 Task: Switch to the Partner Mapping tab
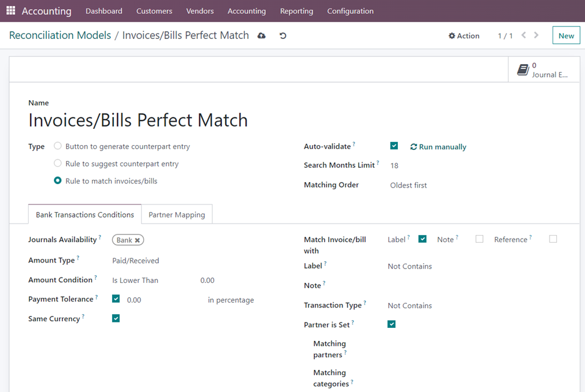coord(176,215)
